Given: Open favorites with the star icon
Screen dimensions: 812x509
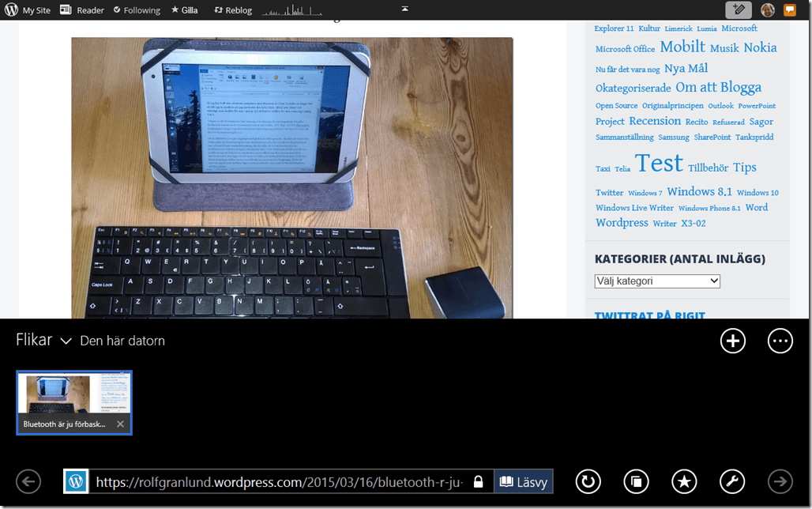Looking at the screenshot, I should [684, 481].
